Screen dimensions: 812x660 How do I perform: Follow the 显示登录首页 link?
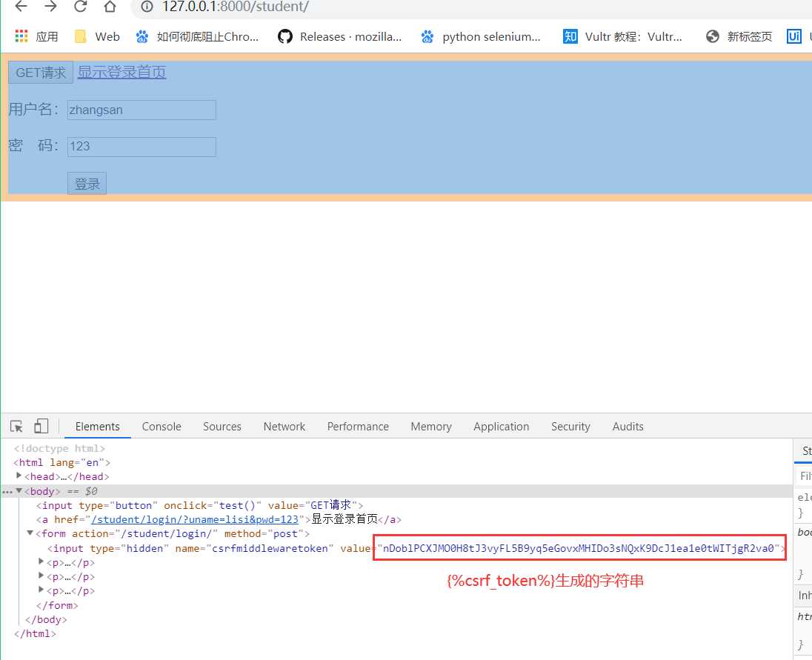122,72
